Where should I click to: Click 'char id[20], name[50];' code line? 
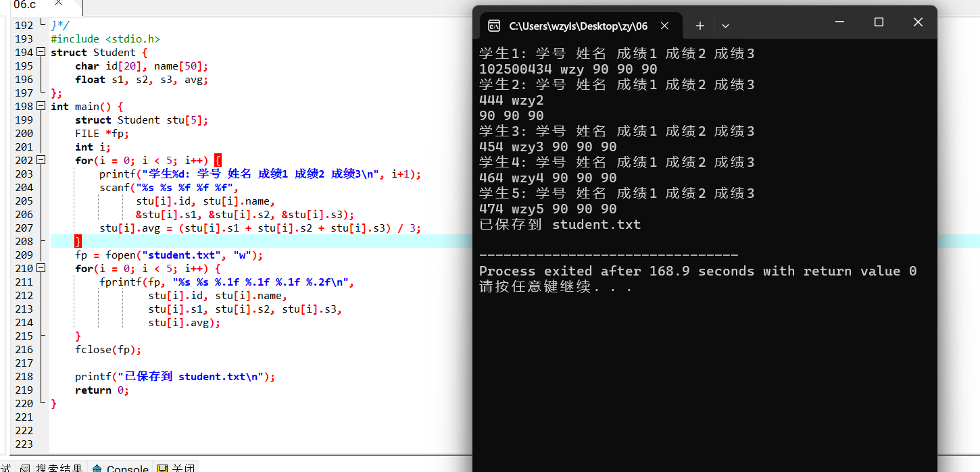click(x=142, y=65)
